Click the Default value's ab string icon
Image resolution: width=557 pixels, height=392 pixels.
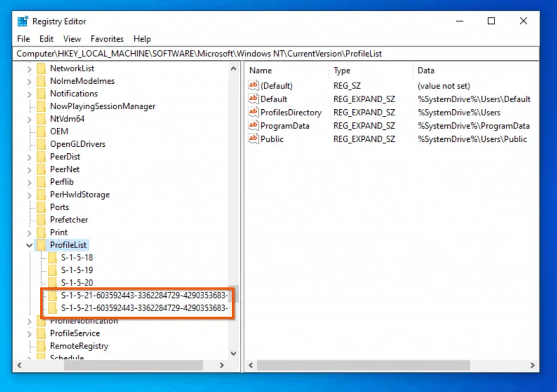click(252, 99)
